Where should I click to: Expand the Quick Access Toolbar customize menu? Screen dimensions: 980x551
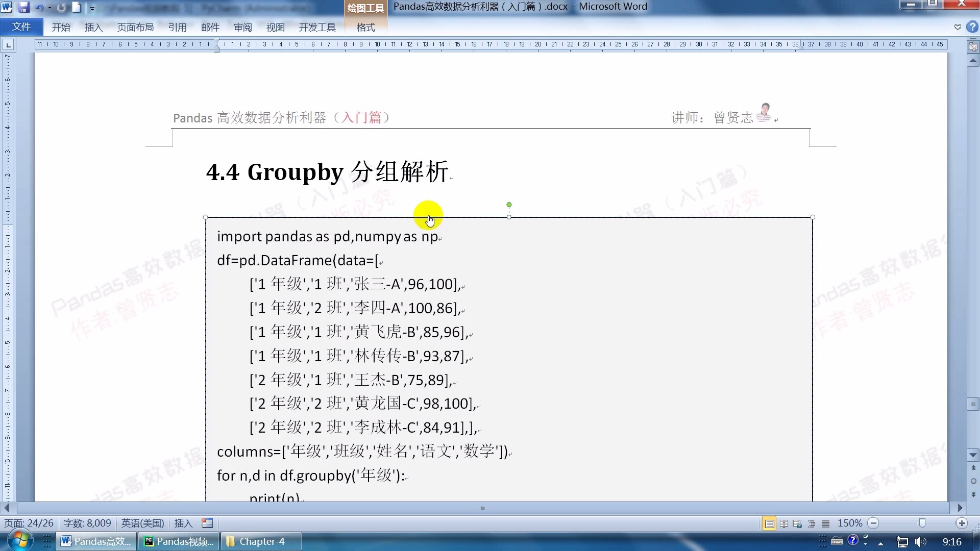pos(92,8)
